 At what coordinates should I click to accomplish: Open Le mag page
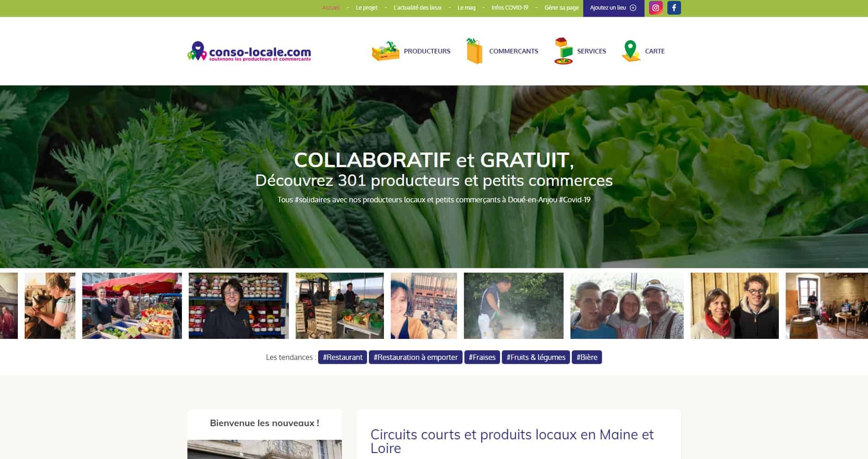466,8
